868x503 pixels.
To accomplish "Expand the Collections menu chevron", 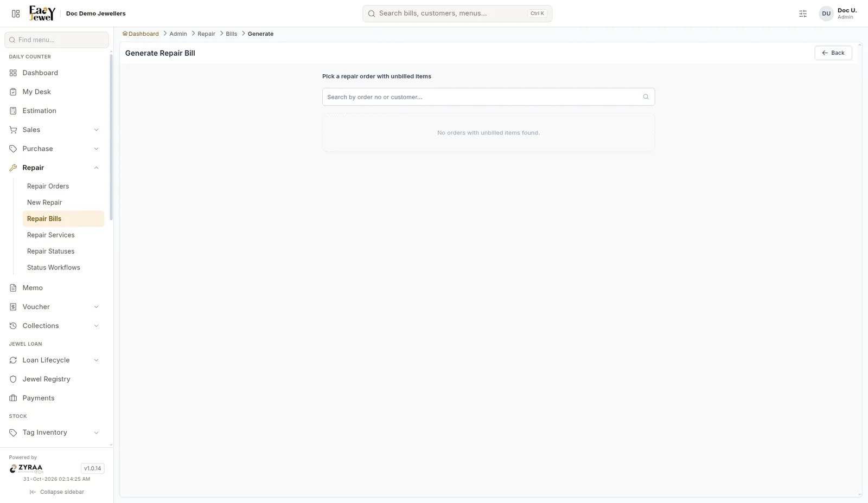I will click(96, 326).
